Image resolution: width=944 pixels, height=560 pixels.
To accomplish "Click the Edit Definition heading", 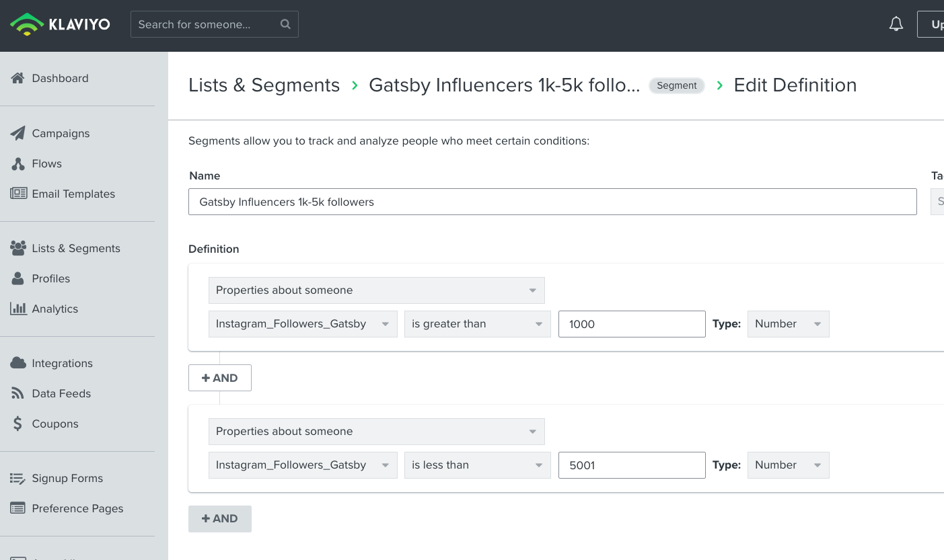I will click(795, 85).
